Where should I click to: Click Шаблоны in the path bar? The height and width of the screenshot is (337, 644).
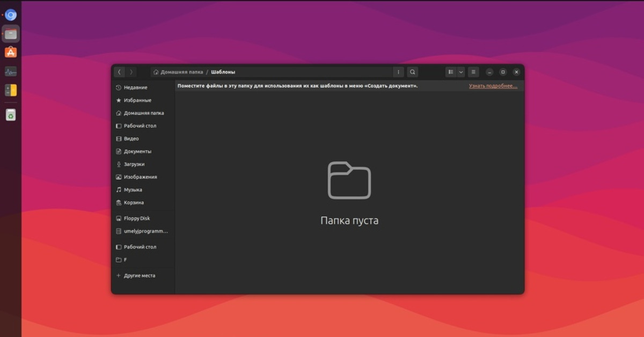223,72
